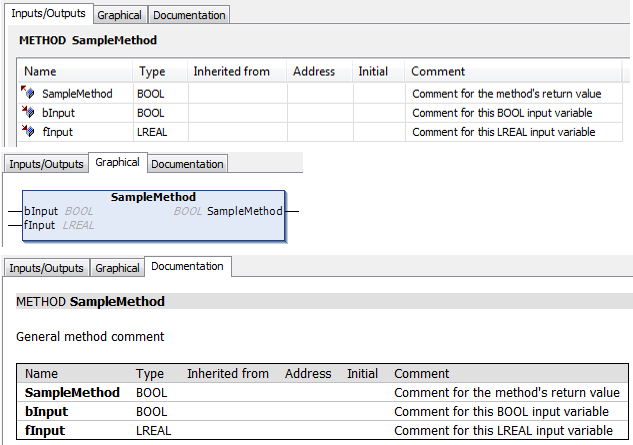Click the bInput pin on the SampleMethod block
The height and width of the screenshot is (445, 633).
(41, 211)
